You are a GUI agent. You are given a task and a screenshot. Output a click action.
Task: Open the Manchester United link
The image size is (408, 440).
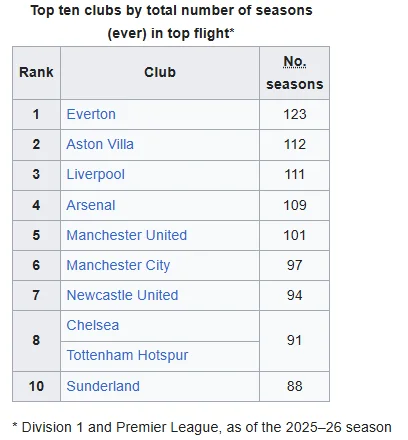(x=127, y=235)
